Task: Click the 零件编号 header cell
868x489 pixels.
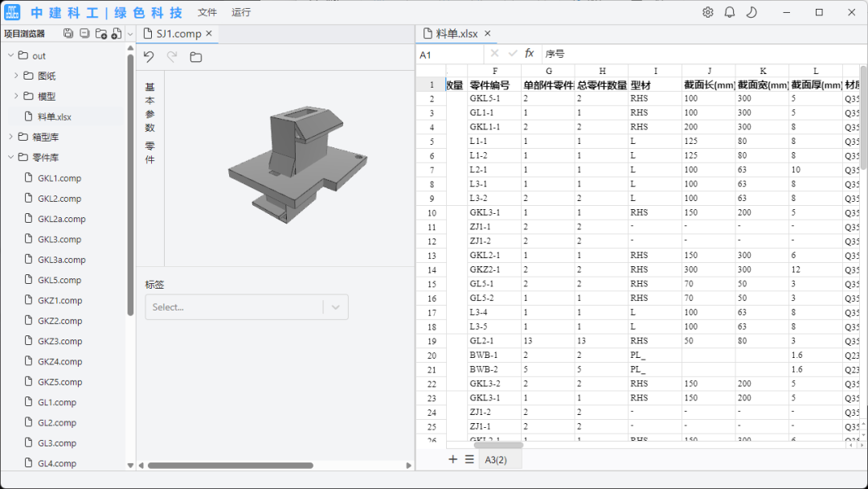Action: click(494, 84)
